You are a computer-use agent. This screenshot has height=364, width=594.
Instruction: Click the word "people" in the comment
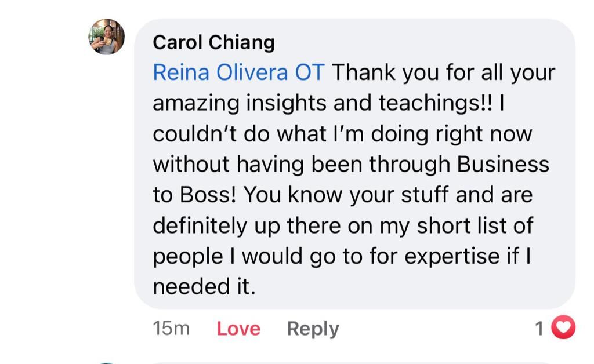coord(187,256)
